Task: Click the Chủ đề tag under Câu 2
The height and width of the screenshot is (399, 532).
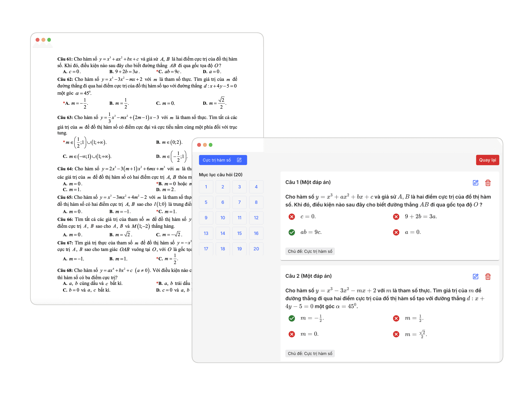Action: coord(310,354)
